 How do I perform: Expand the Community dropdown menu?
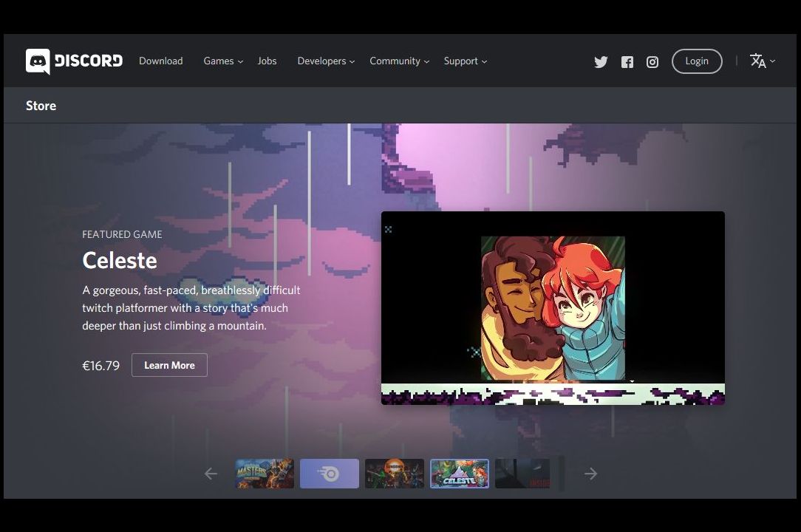[x=399, y=61]
